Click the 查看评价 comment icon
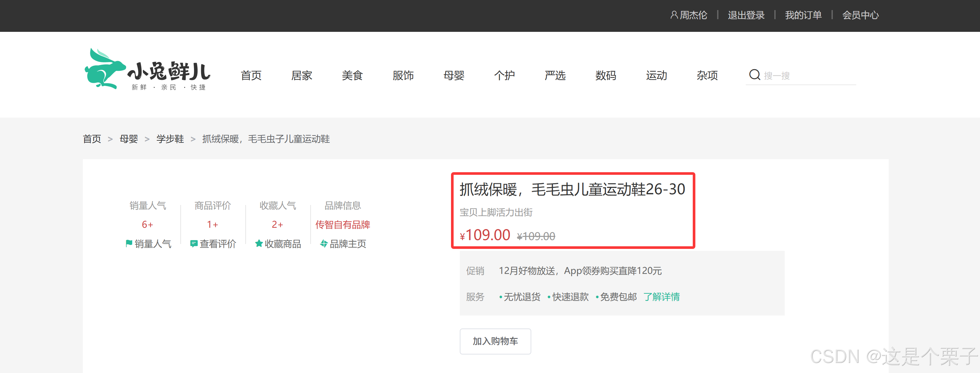This screenshot has width=980, height=373. [x=194, y=244]
